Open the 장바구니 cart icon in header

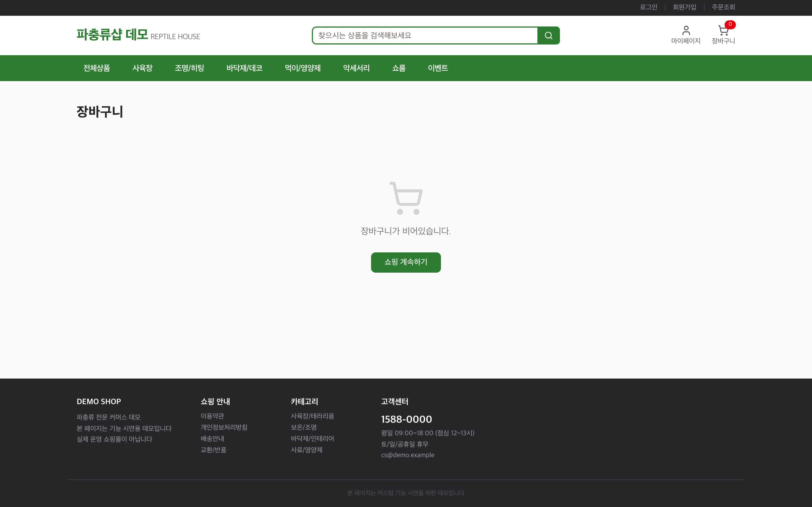coord(723,35)
